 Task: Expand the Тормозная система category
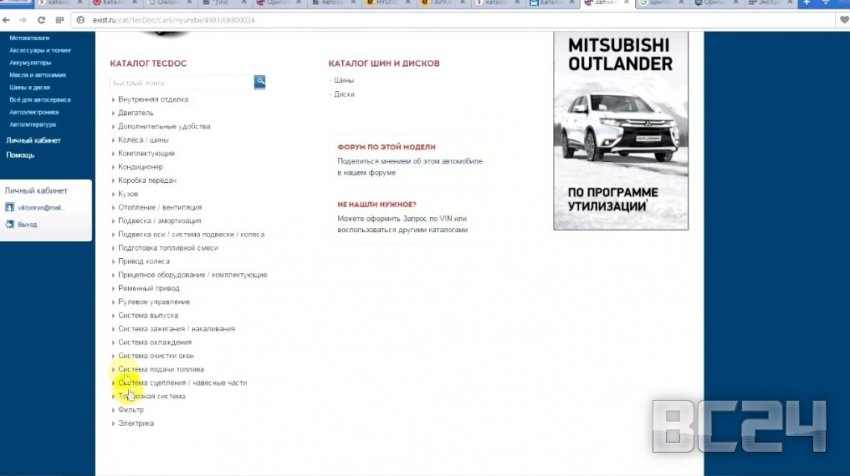[151, 396]
